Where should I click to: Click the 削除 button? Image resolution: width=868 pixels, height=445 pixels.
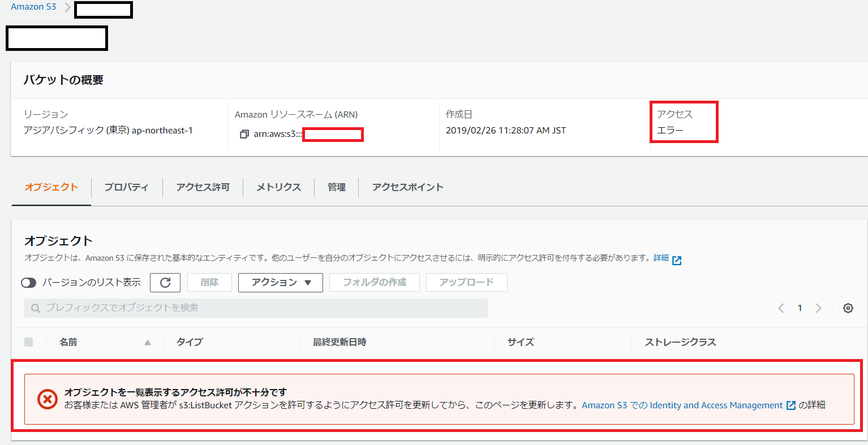pos(209,282)
